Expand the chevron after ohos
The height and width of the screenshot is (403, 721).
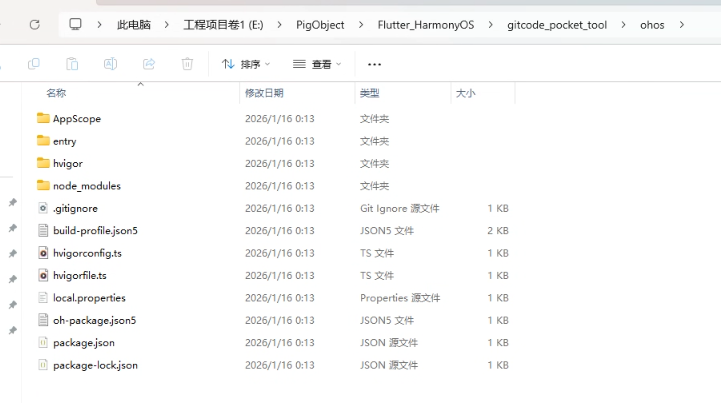tap(681, 25)
